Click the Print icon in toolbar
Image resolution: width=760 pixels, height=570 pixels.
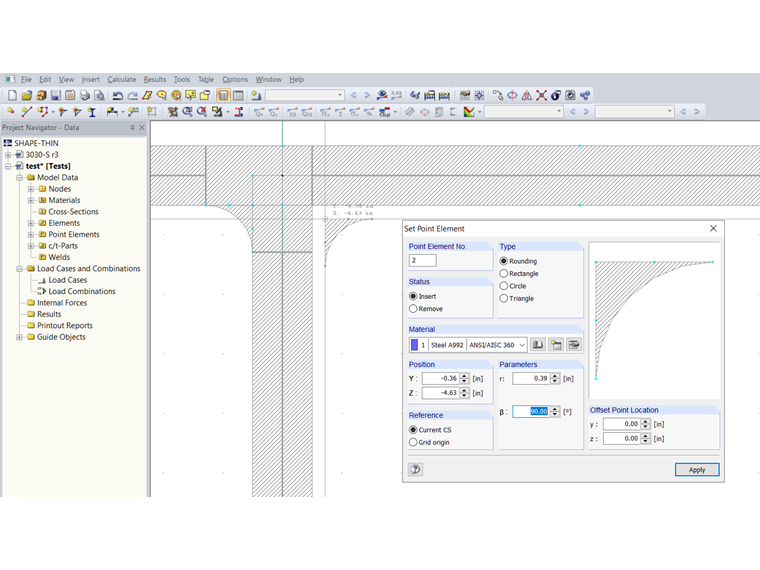(85, 95)
